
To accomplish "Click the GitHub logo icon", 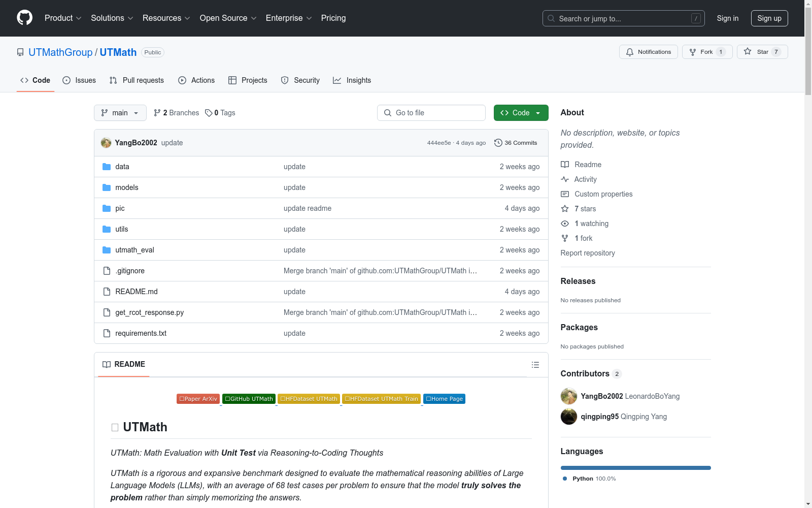I will [x=24, y=18].
